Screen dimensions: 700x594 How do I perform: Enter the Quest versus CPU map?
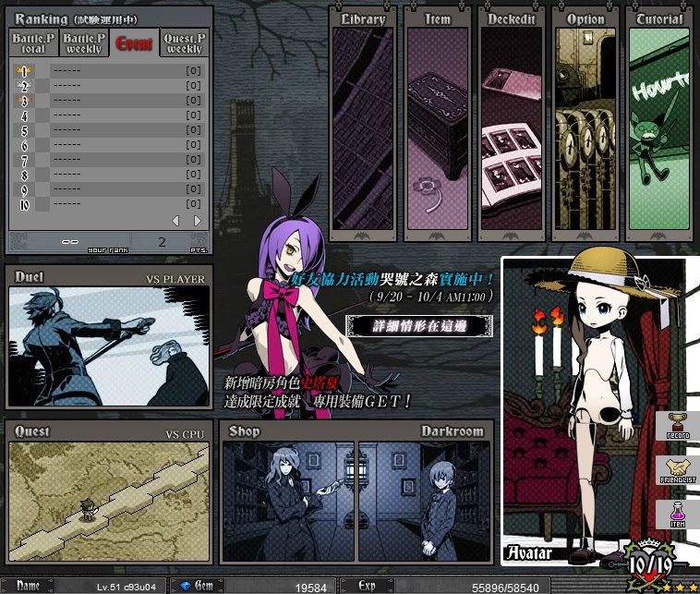109,502
